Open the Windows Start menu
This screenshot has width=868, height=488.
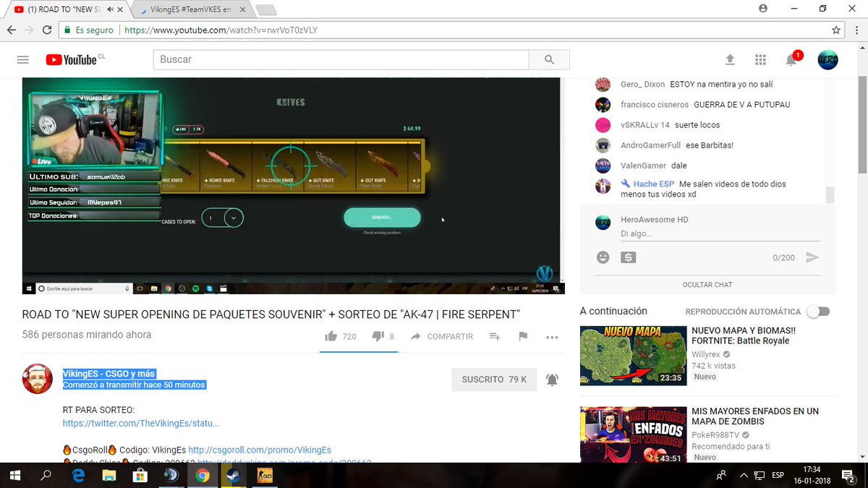pos(16,475)
